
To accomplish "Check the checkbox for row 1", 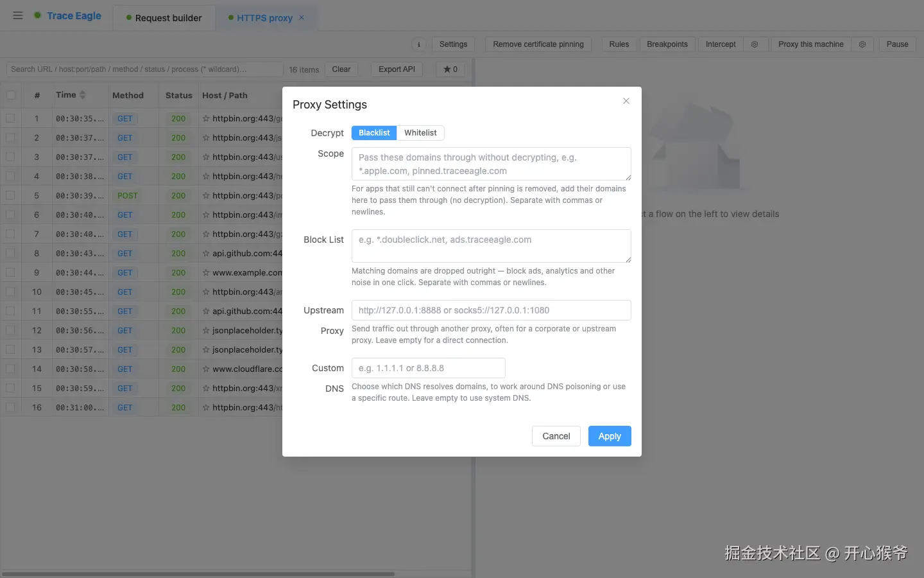I will 11,119.
